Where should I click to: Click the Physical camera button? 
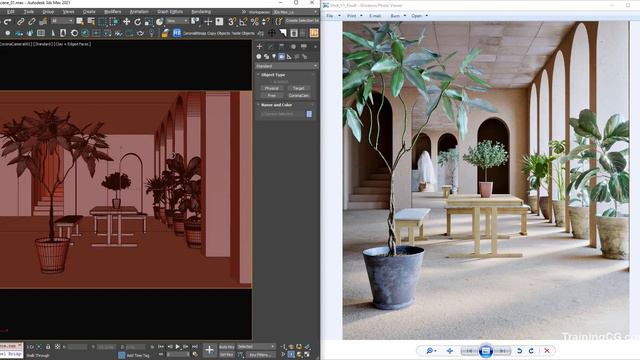(x=271, y=88)
